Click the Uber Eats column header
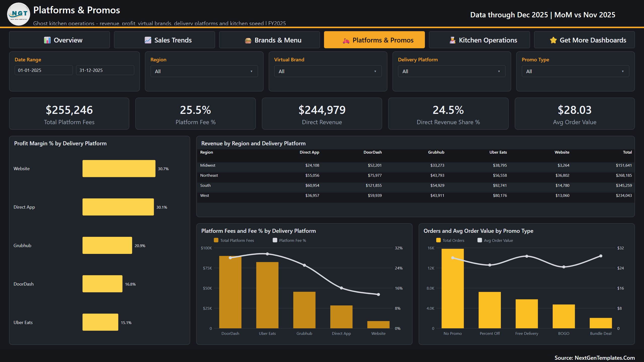 point(498,152)
